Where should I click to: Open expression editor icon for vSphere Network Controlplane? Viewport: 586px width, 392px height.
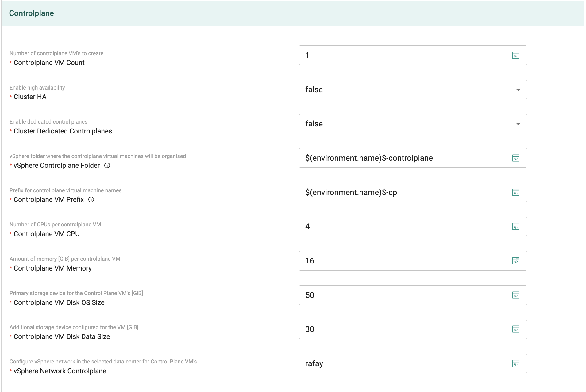515,363
